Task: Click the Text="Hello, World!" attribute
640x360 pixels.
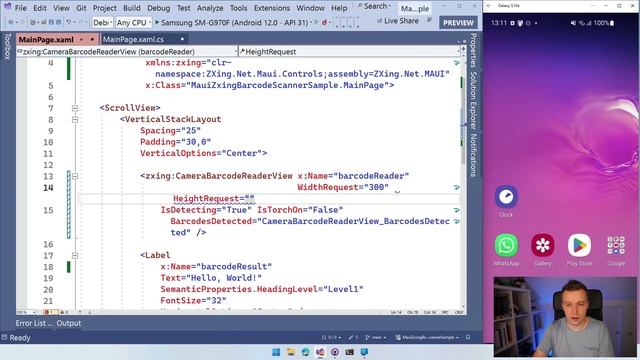Action: pyautogui.click(x=211, y=278)
